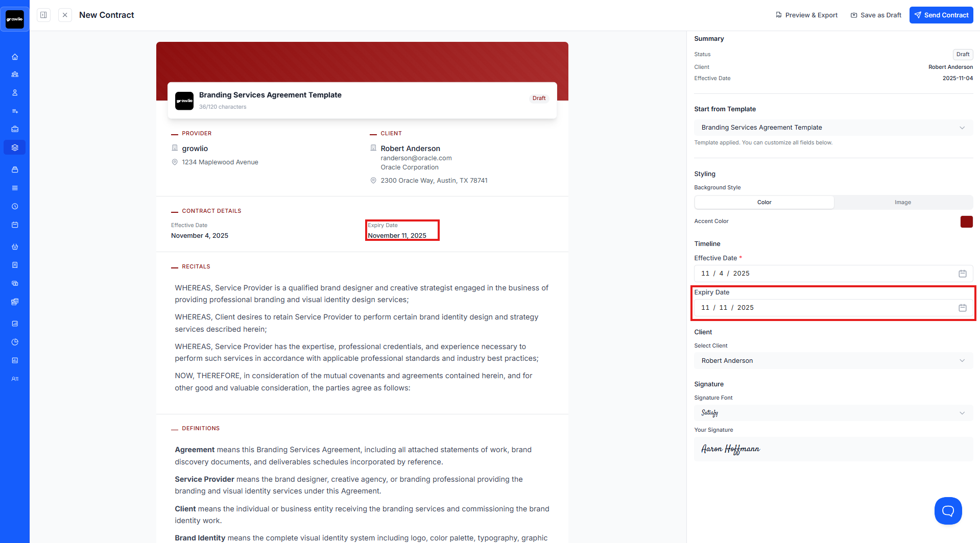This screenshot has height=543, width=980.
Task: Open the Select Client dropdown
Action: tap(833, 361)
